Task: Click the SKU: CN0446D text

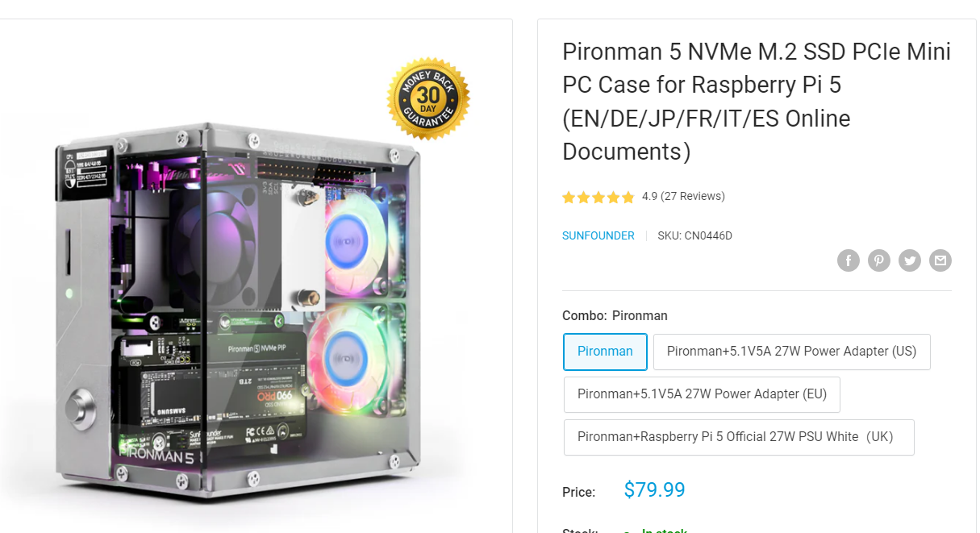Action: click(x=694, y=236)
